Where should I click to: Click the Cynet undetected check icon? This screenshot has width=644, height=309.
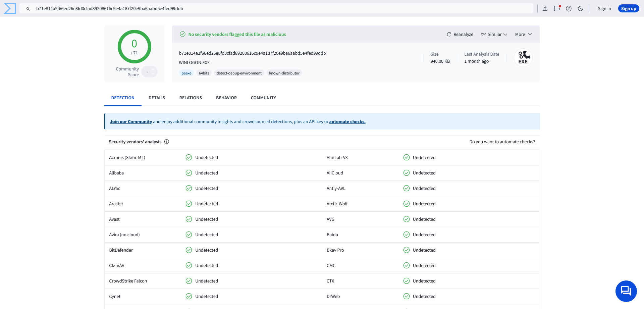click(x=189, y=296)
